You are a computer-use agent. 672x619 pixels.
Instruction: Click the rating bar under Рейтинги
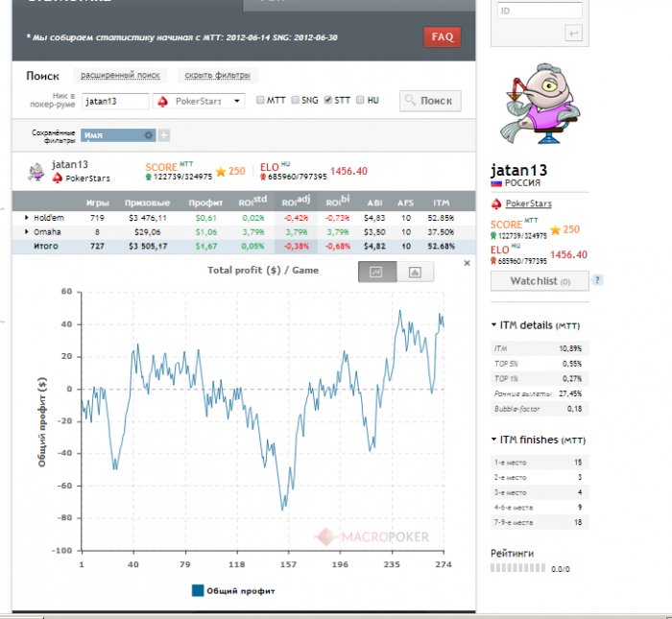coord(517,568)
